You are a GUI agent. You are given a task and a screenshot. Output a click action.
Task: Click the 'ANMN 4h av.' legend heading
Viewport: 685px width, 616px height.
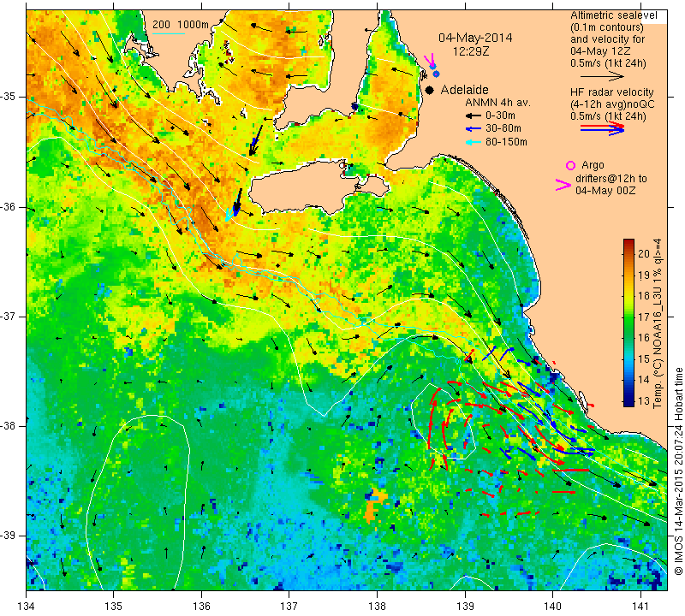pos(498,103)
